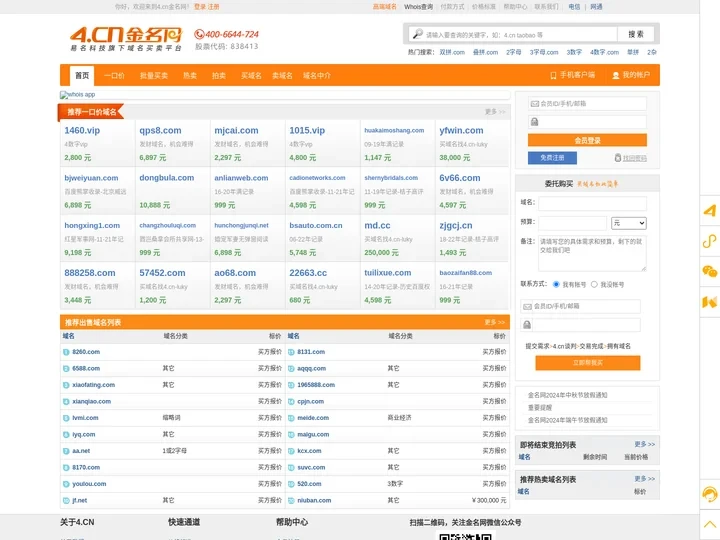Focus login 会员ID/手机/邮箱 field at top
Image resolution: width=720 pixels, height=540 pixels.
(587, 103)
